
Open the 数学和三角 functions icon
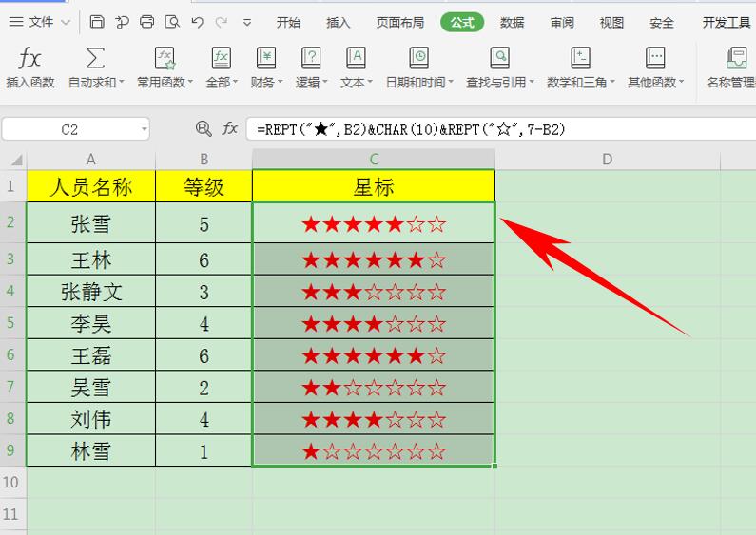point(580,58)
